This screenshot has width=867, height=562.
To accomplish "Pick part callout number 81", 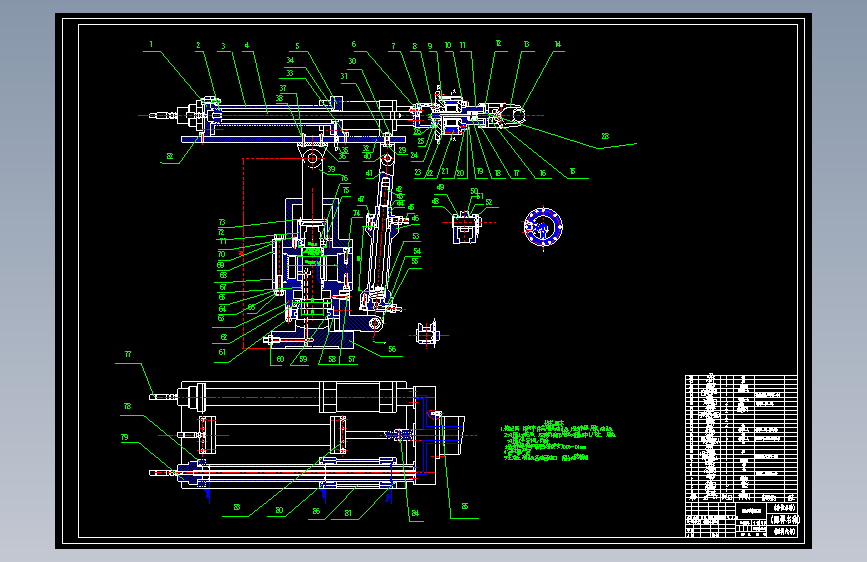I will [x=348, y=513].
